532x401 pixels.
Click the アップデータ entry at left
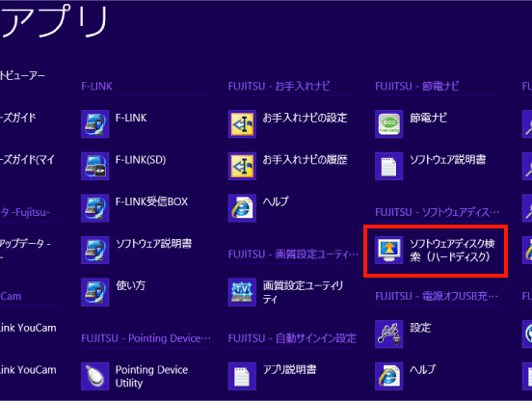pyautogui.click(x=25, y=250)
